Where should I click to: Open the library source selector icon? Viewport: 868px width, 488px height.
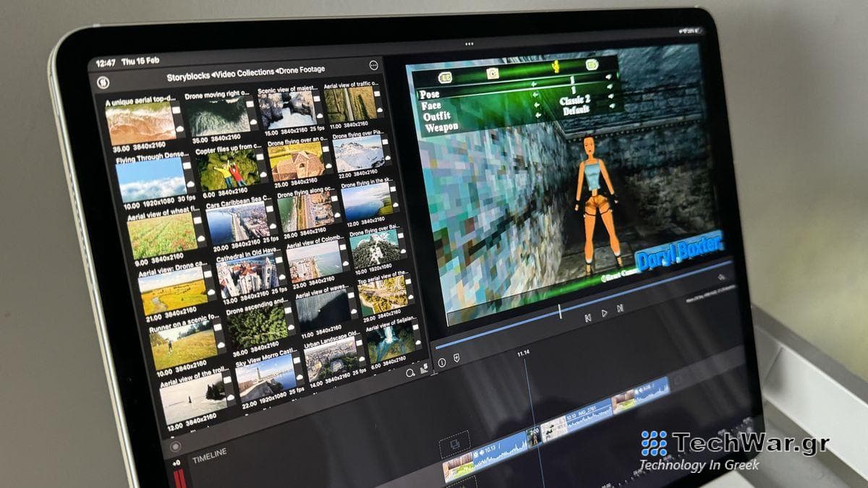[103, 82]
